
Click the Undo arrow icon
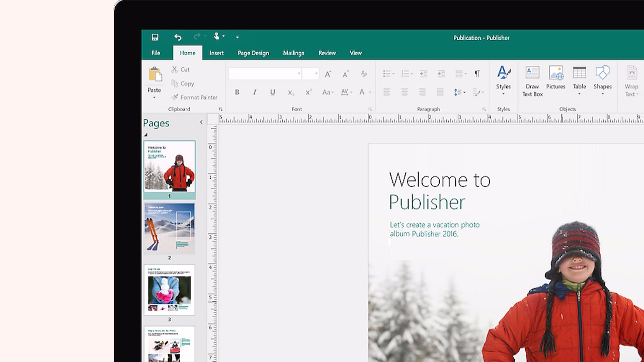click(178, 37)
